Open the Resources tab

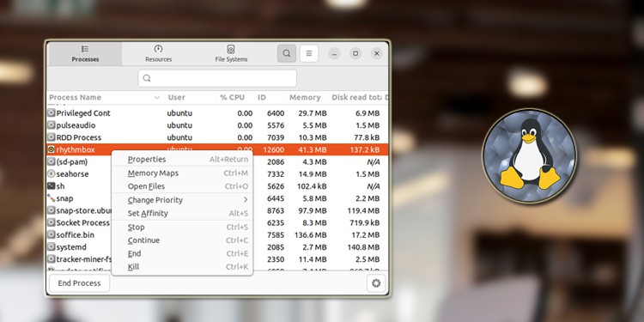point(158,54)
